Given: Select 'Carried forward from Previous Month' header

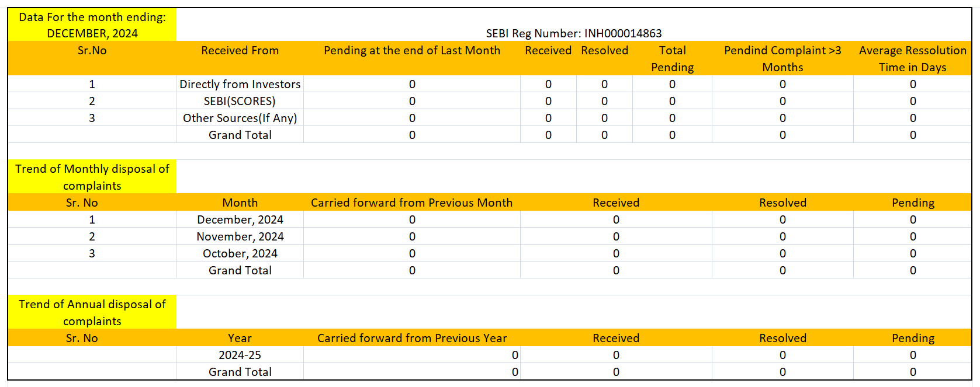Looking at the screenshot, I should [412, 203].
